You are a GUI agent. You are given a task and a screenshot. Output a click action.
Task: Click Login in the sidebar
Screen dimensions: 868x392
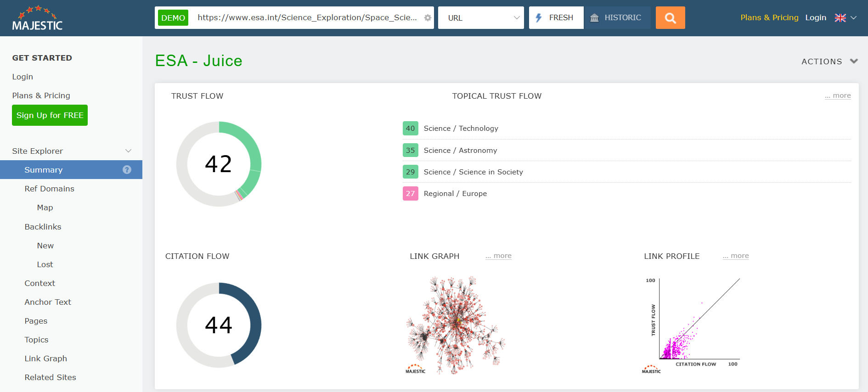click(x=23, y=77)
